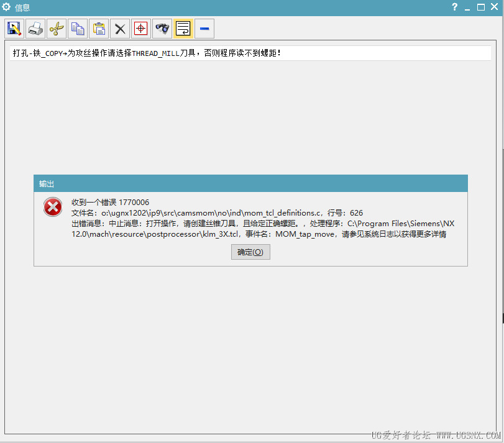
Task: Toggle the word wrap icon
Action: (x=183, y=29)
